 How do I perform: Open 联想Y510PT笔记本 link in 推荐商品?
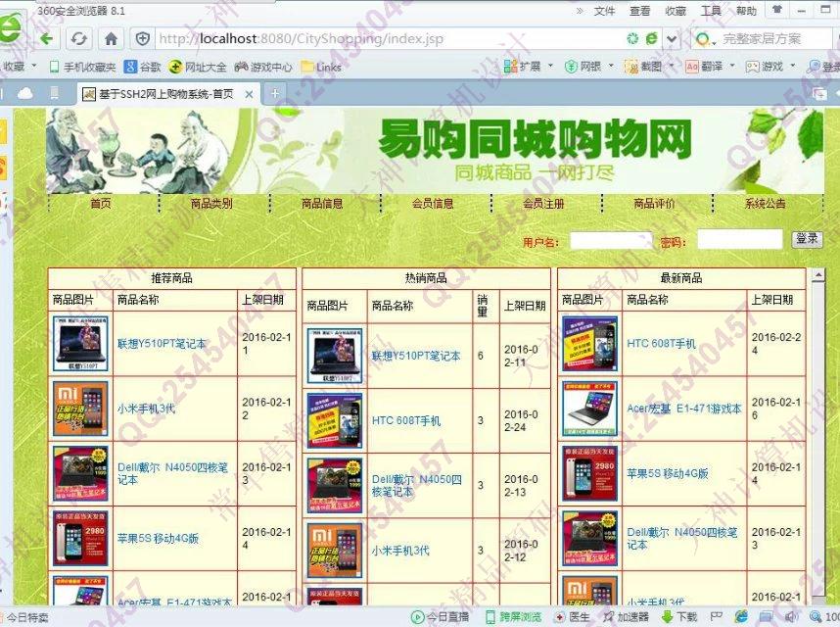(162, 344)
